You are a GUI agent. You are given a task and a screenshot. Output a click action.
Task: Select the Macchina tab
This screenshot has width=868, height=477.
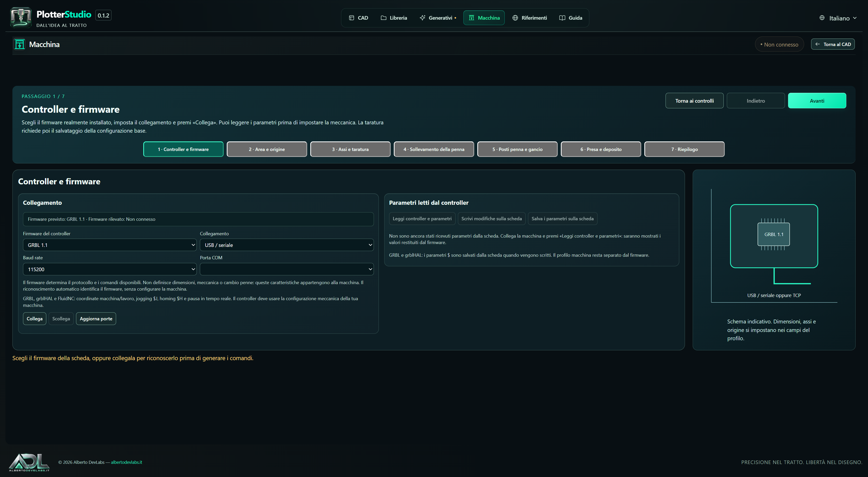pos(484,18)
